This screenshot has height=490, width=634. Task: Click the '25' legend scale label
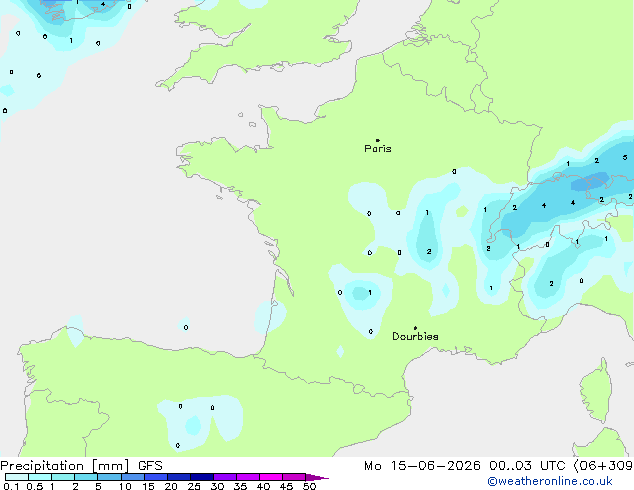194,486
